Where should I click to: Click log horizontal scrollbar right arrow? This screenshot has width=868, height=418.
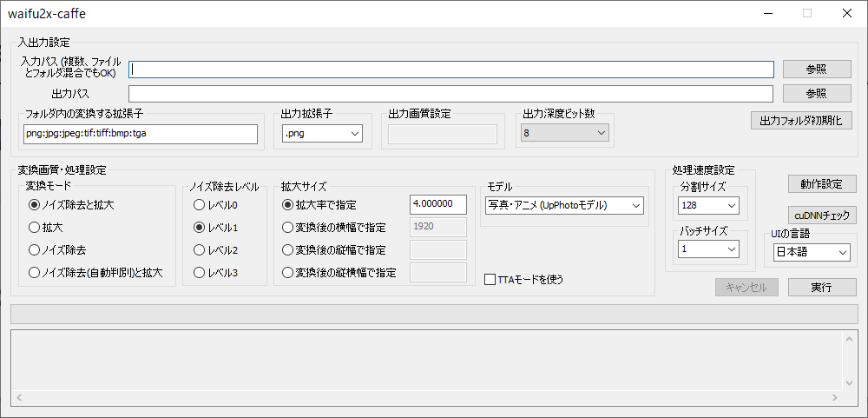click(x=836, y=397)
